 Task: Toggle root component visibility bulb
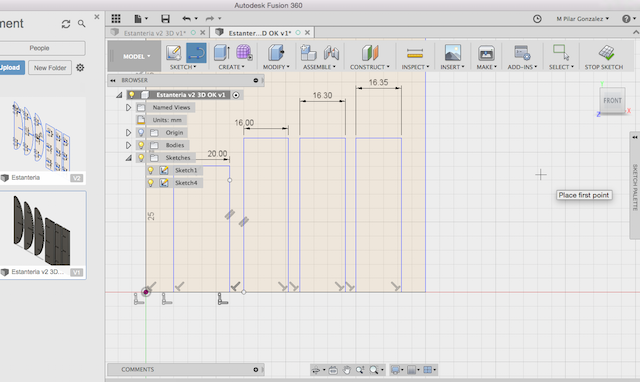coord(132,95)
